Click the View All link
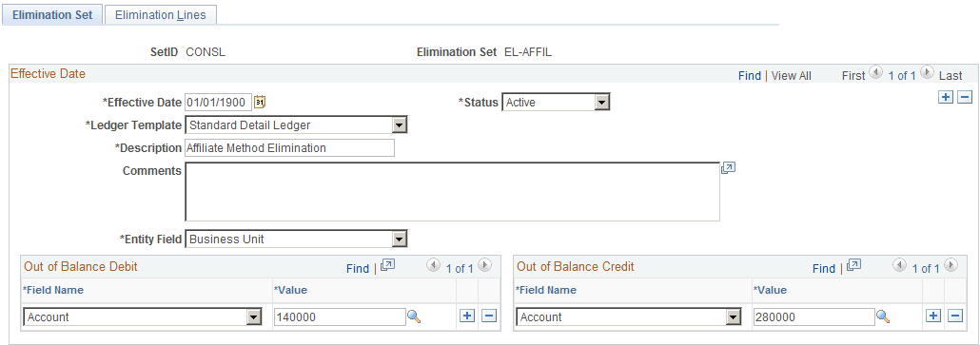This screenshot has width=980, height=345. (792, 75)
